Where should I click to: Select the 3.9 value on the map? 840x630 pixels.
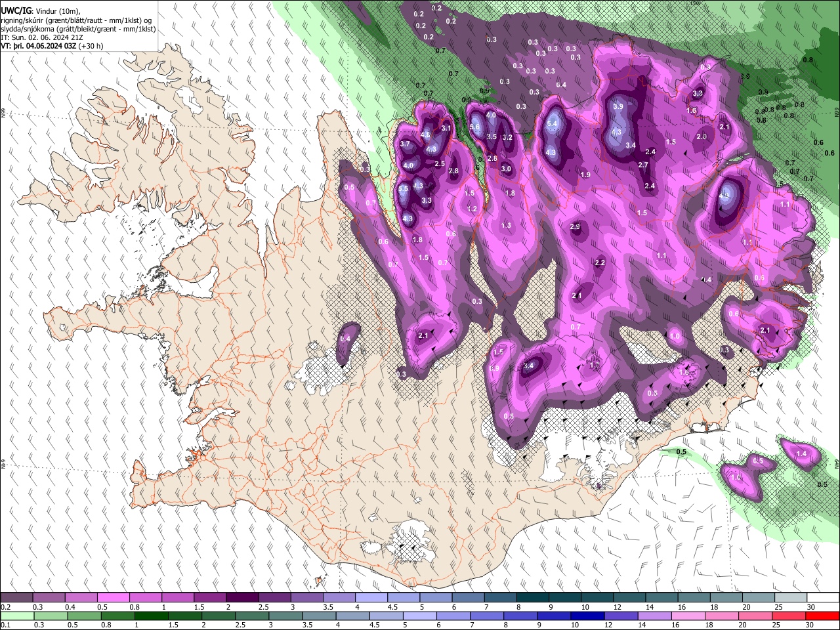[618, 106]
